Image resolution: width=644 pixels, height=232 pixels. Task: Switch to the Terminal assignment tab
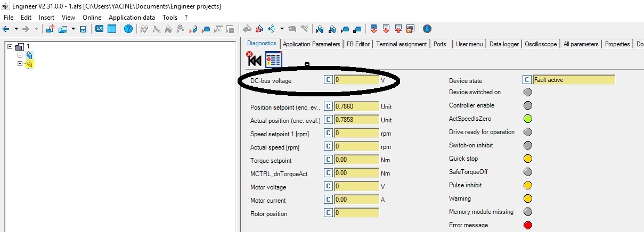401,44
